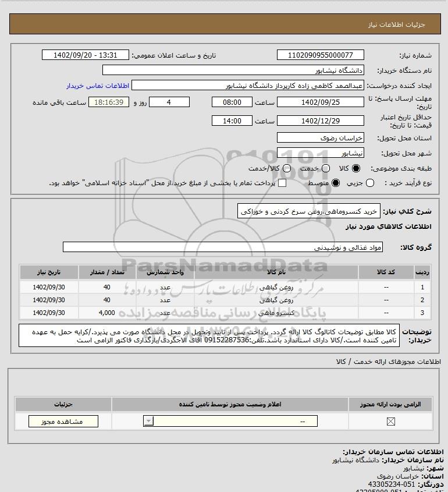Image resolution: width=448 pixels, height=492 pixels.
Task: Click the response deadline date 1402/09/25
Action: pyautogui.click(x=321, y=102)
